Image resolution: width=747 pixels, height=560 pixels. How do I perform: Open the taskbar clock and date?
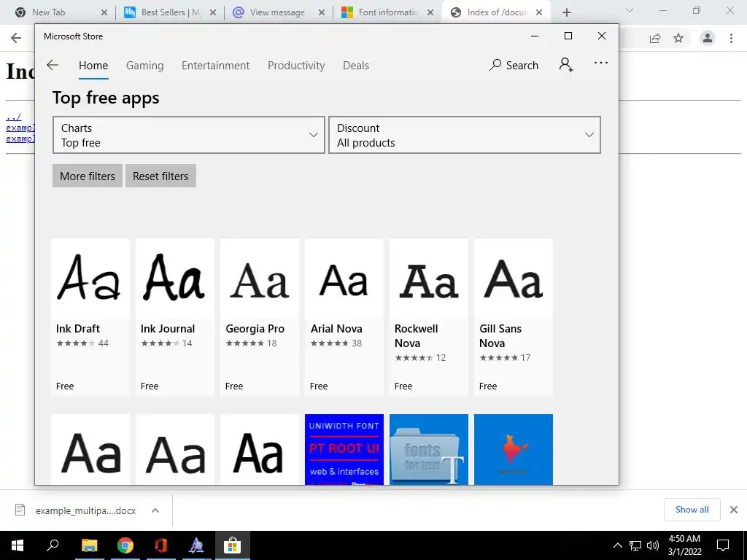point(684,545)
